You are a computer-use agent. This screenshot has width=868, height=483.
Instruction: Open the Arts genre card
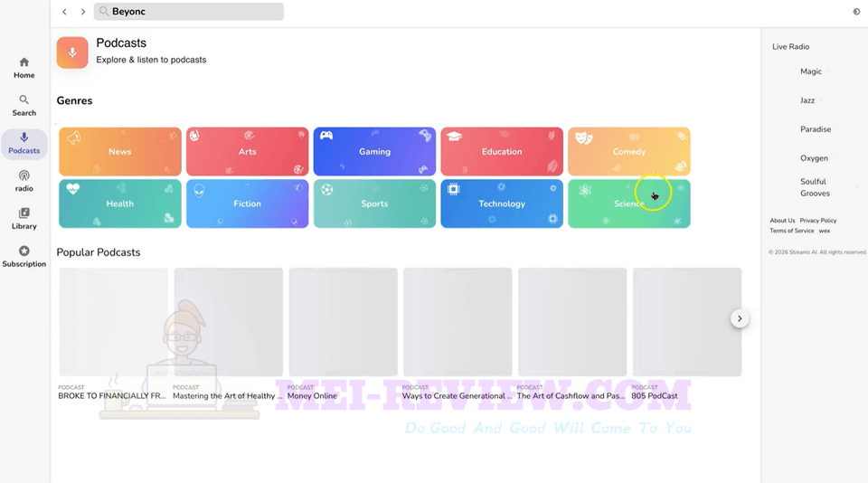coord(248,152)
